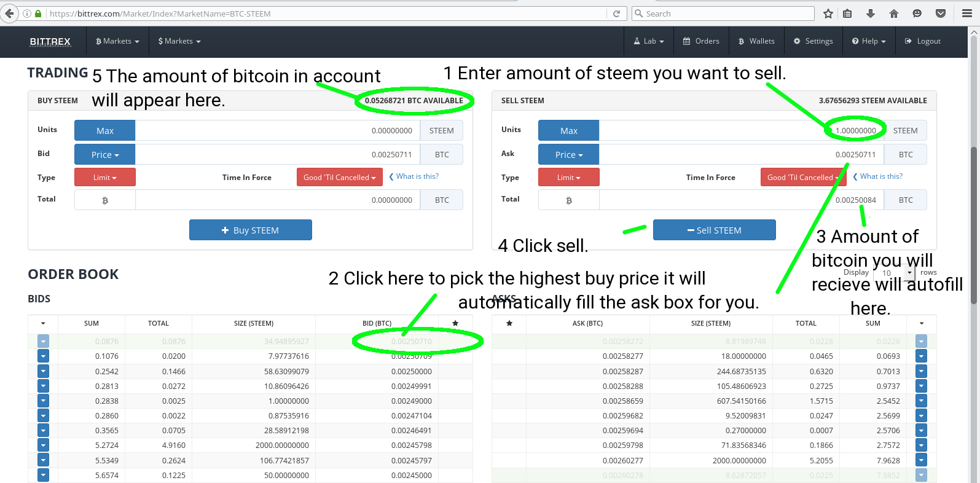Image resolution: width=980 pixels, height=483 pixels.
Task: Click the chat smiley icon in the toolbar
Action: (917, 14)
